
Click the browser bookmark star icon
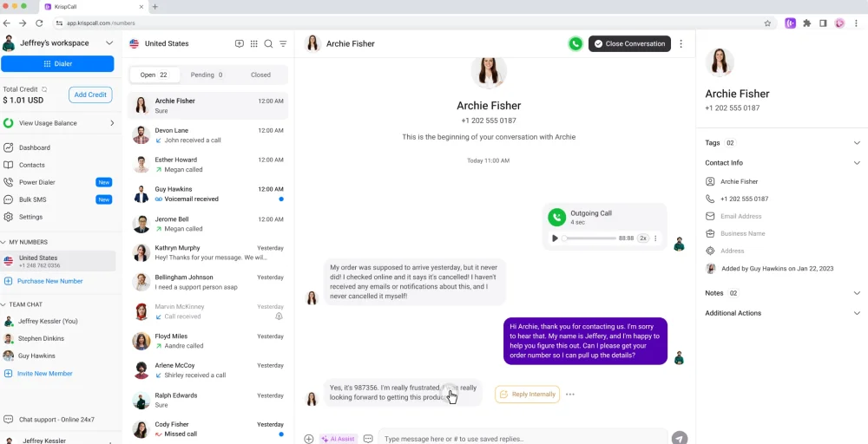point(767,23)
